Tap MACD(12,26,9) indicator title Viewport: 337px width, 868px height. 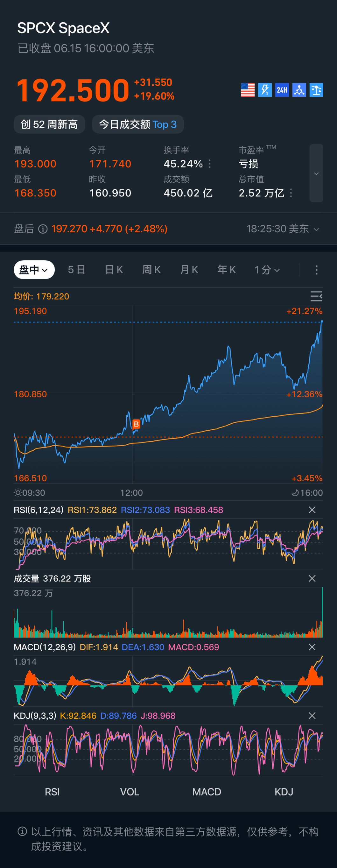(45, 647)
